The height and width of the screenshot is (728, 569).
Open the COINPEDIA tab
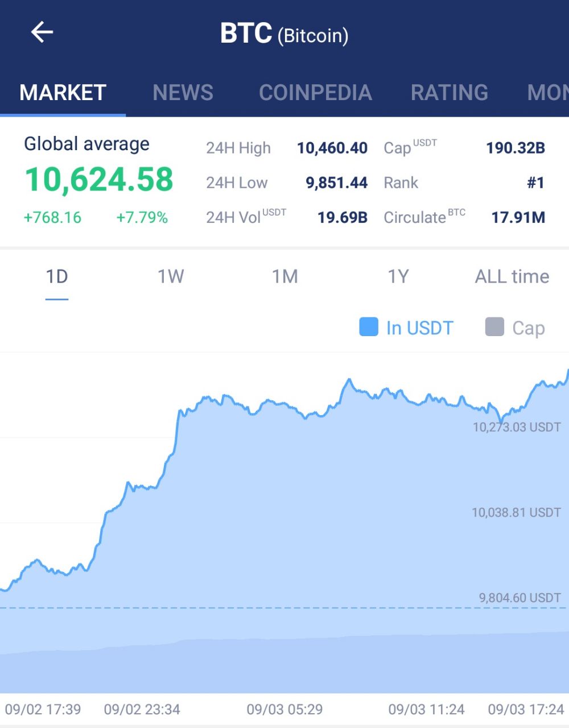pyautogui.click(x=315, y=92)
